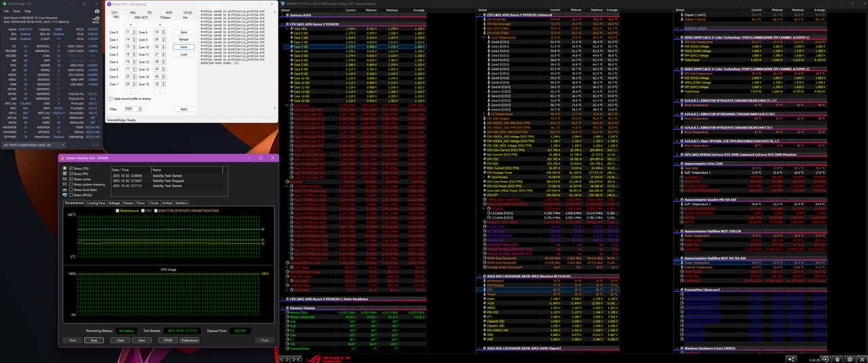Uncheck Stress FPU in AIDA64
The image size is (868, 363).
(x=71, y=174)
